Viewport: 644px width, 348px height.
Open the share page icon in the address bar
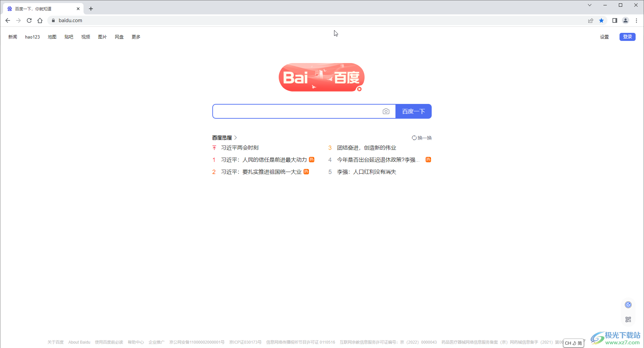point(591,20)
